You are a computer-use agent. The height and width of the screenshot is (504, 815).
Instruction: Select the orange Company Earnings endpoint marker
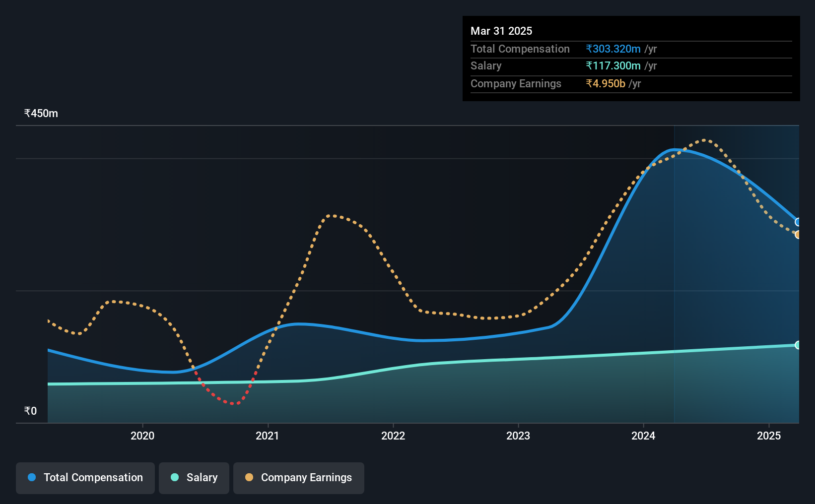click(798, 235)
